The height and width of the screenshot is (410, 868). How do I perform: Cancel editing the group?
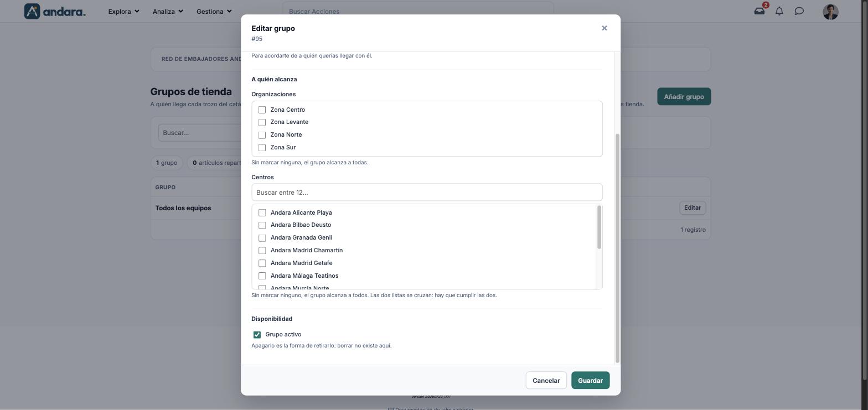[546, 381]
